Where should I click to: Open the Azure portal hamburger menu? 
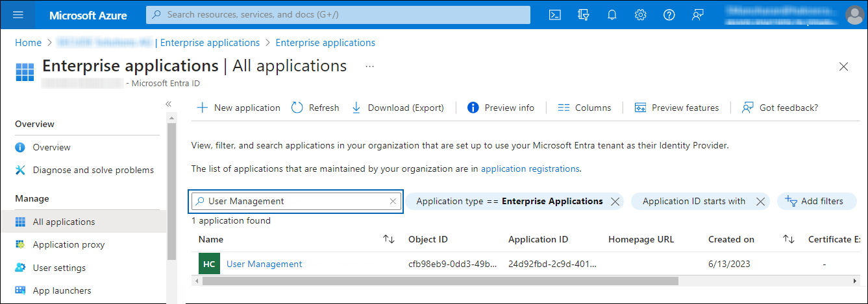pyautogui.click(x=18, y=15)
